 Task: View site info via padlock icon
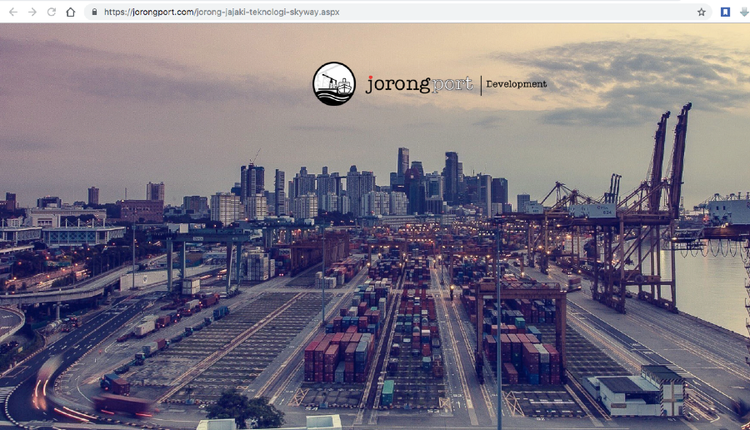(x=94, y=12)
